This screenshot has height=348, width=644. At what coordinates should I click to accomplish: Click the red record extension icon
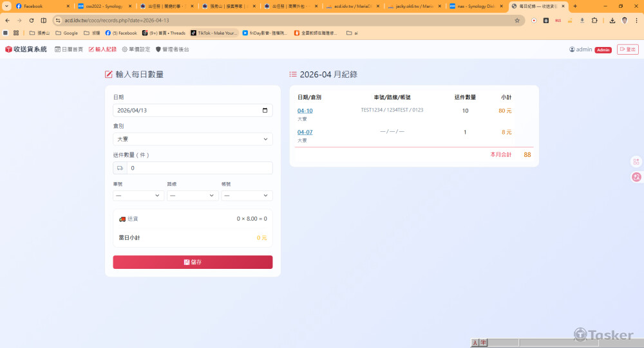pyautogui.click(x=533, y=20)
